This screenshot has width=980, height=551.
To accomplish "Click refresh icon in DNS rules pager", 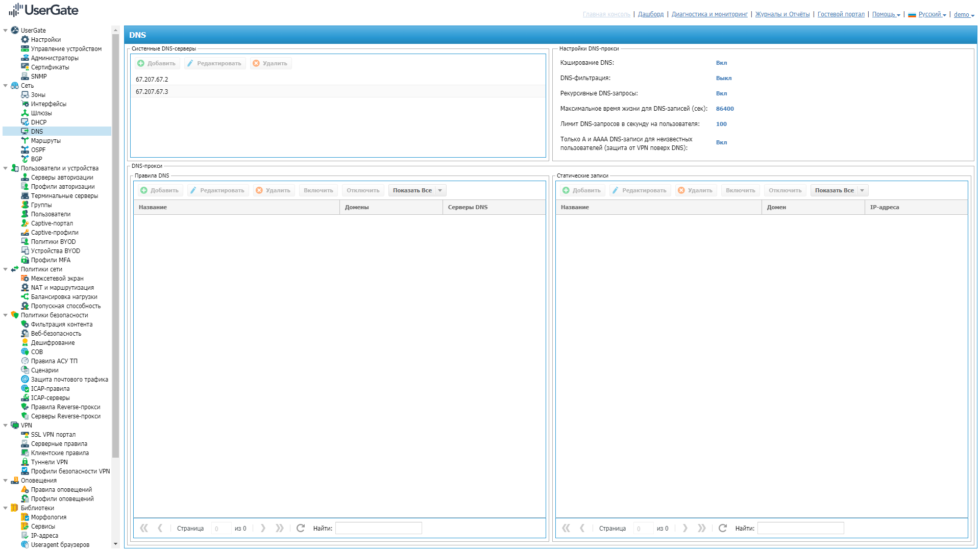I will pos(301,528).
